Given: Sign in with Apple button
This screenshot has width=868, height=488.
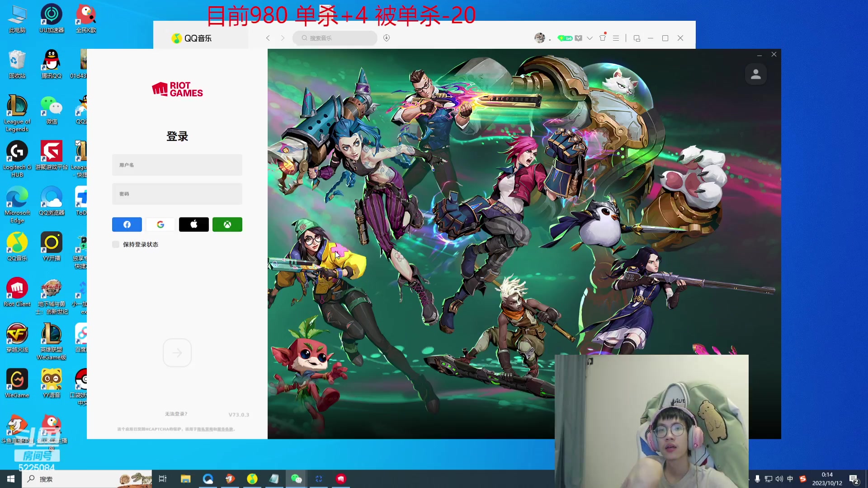Looking at the screenshot, I should tap(194, 225).
